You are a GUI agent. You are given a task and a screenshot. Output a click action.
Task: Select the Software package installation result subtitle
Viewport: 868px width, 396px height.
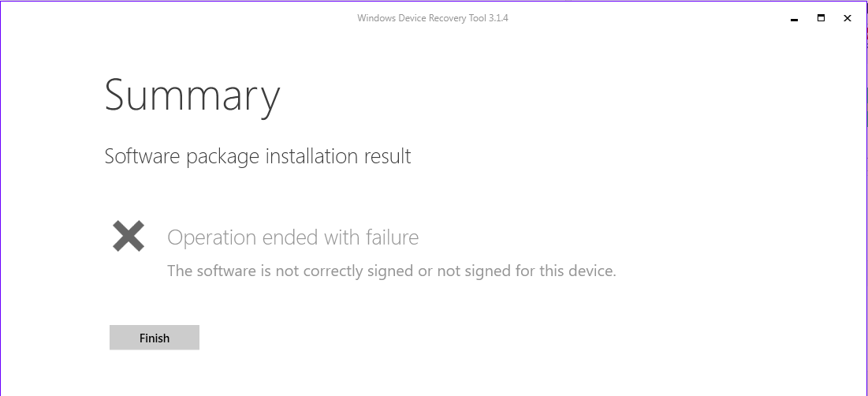tap(258, 156)
